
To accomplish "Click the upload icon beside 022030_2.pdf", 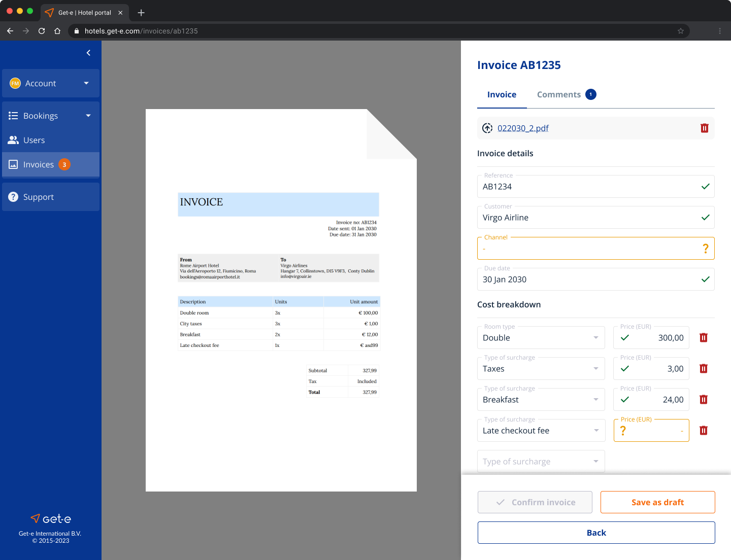I will coord(487,128).
